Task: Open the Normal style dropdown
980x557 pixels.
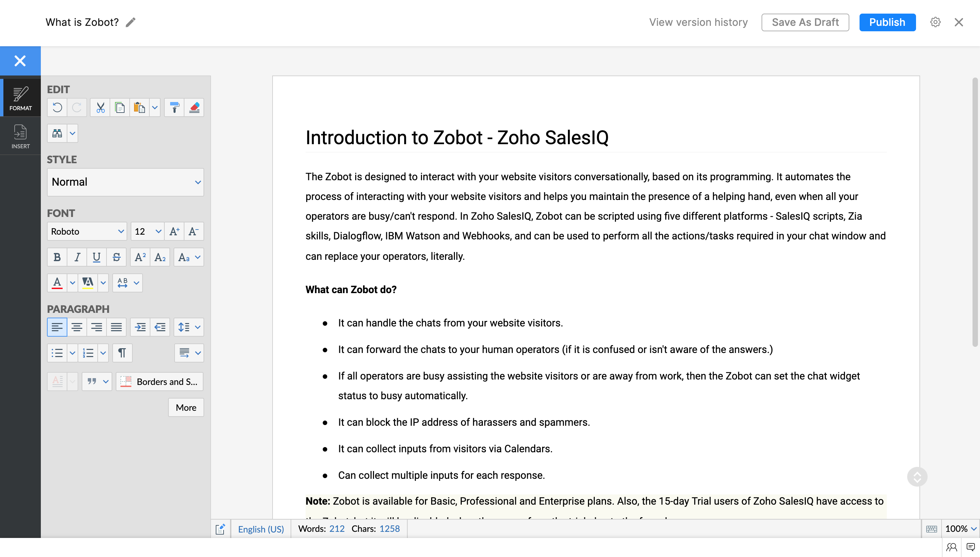Action: tap(125, 182)
